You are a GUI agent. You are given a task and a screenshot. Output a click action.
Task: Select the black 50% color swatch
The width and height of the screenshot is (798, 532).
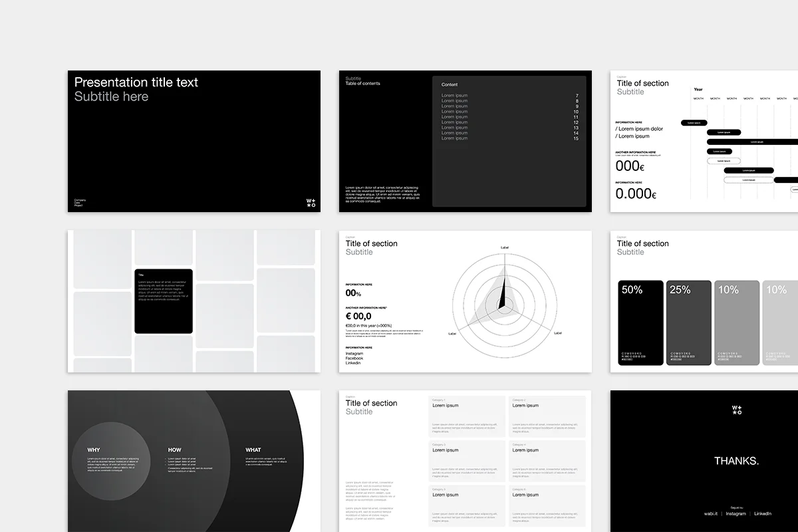[x=641, y=323]
